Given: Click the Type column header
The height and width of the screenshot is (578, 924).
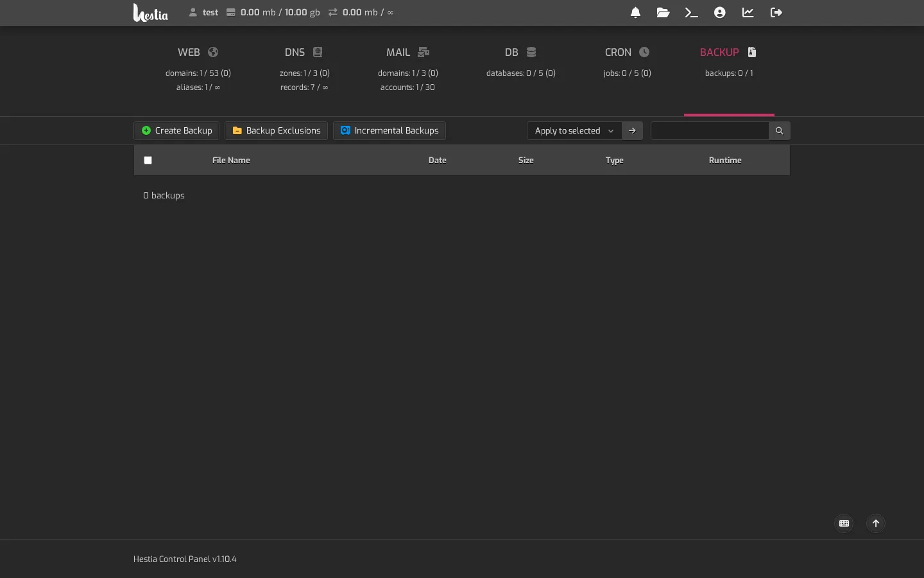Looking at the screenshot, I should (x=614, y=160).
